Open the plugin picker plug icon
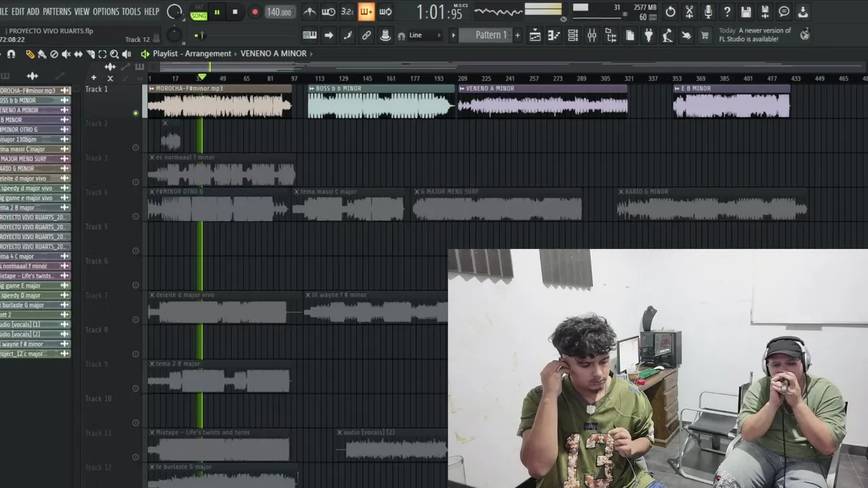868x488 pixels. [649, 35]
